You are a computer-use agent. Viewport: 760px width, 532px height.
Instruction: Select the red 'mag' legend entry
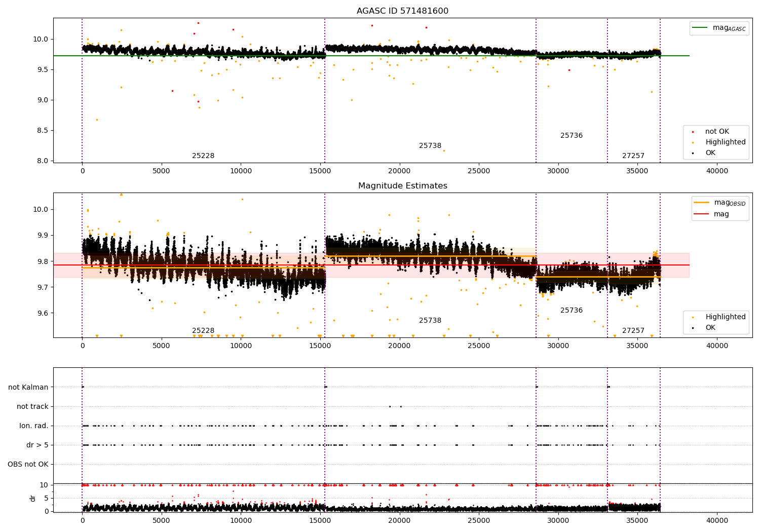point(712,214)
